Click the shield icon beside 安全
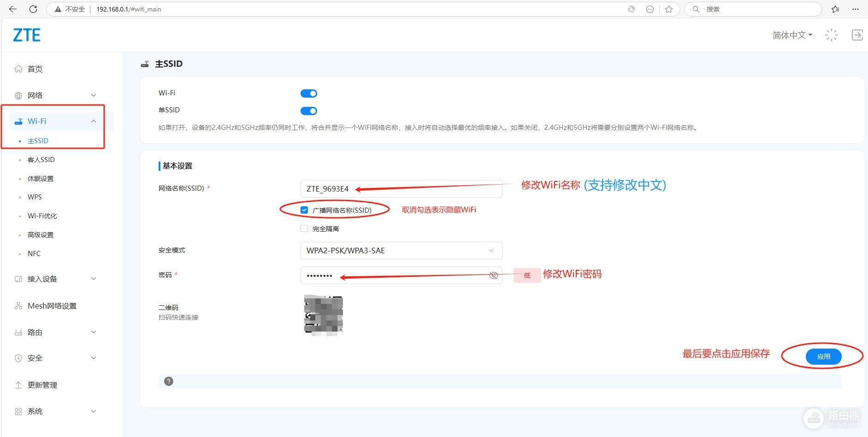The height and width of the screenshot is (437, 868). point(18,358)
